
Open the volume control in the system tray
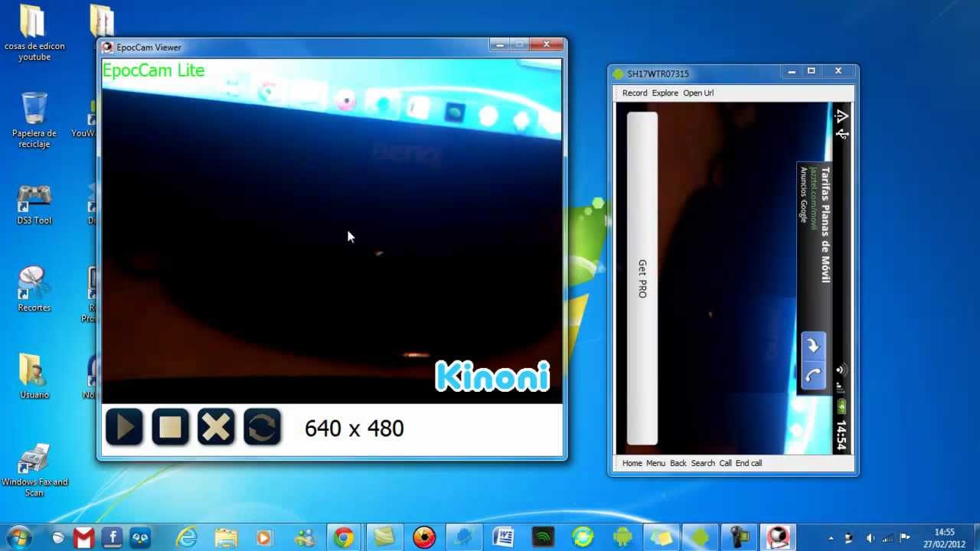click(x=870, y=538)
